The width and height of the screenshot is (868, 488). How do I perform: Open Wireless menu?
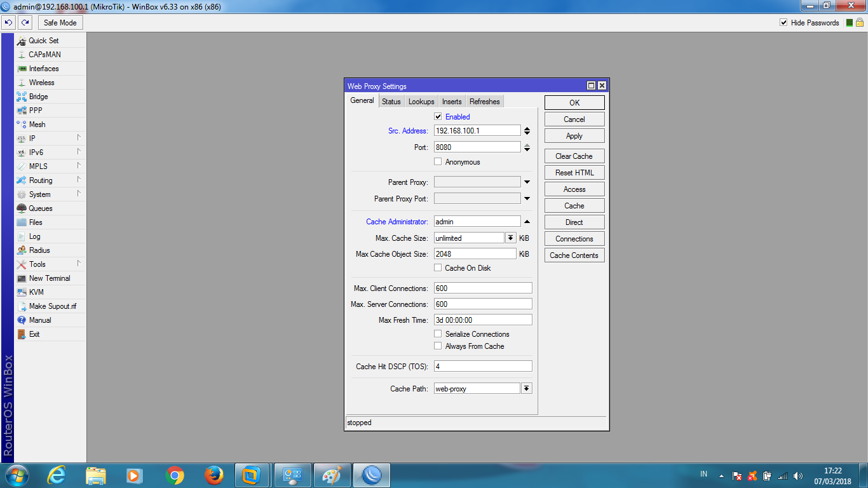pos(50,83)
